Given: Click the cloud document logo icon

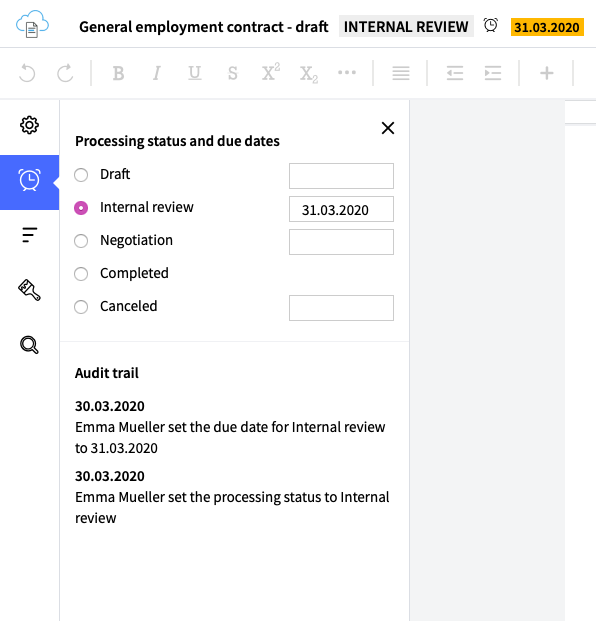Looking at the screenshot, I should click(x=32, y=24).
